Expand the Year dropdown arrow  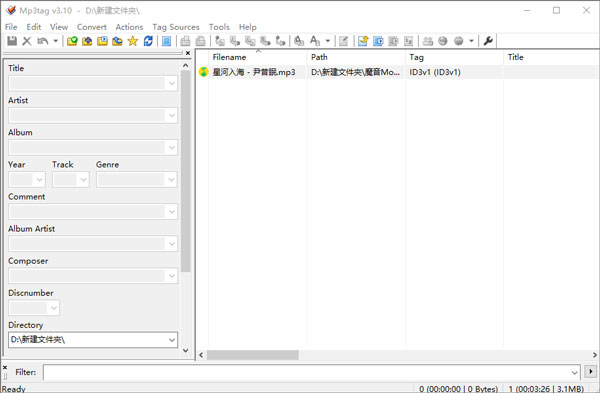tap(39, 179)
